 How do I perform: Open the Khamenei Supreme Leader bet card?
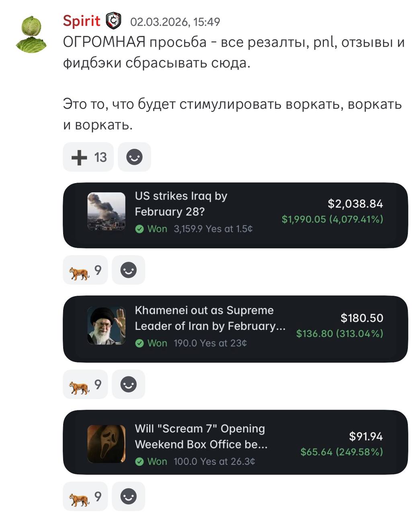[x=236, y=329]
